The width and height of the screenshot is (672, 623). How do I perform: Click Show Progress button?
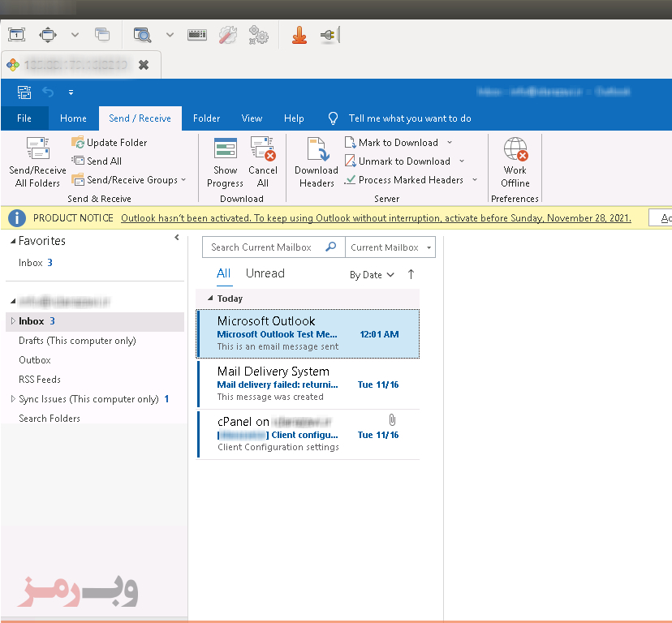coord(225,163)
